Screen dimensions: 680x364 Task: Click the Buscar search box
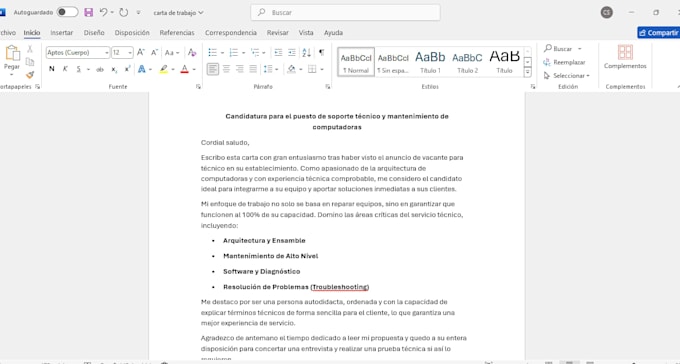coord(346,13)
